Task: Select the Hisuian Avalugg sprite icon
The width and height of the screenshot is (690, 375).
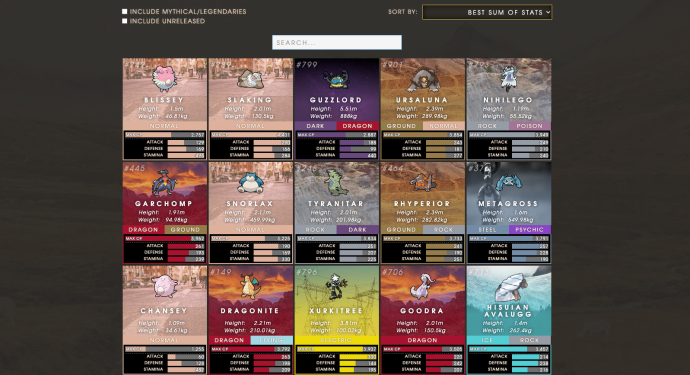Action: point(509,287)
